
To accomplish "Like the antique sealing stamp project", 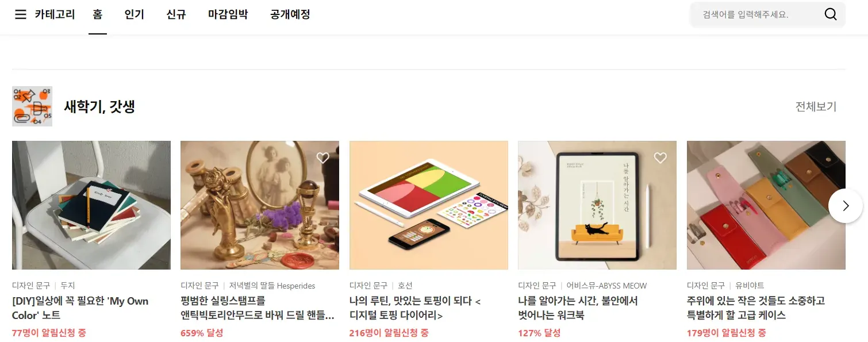I will pos(323,157).
